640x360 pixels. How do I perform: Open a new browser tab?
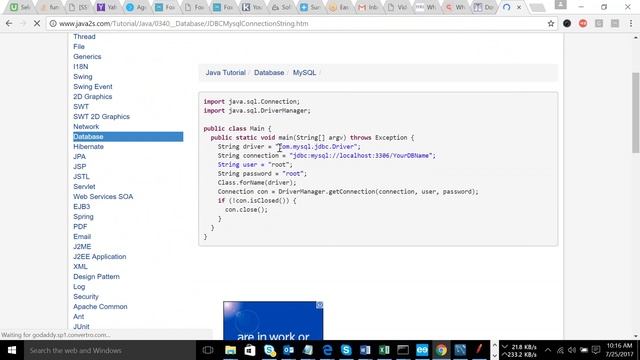(537, 7)
